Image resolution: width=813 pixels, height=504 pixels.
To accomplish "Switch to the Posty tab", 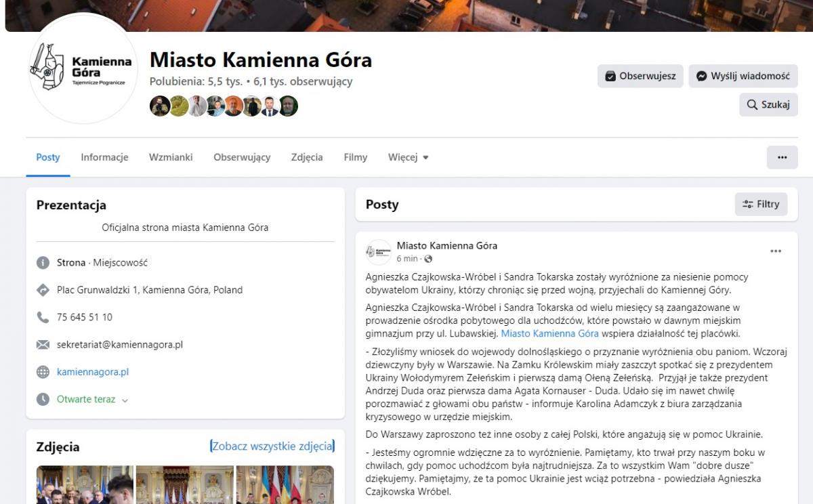I will point(48,157).
